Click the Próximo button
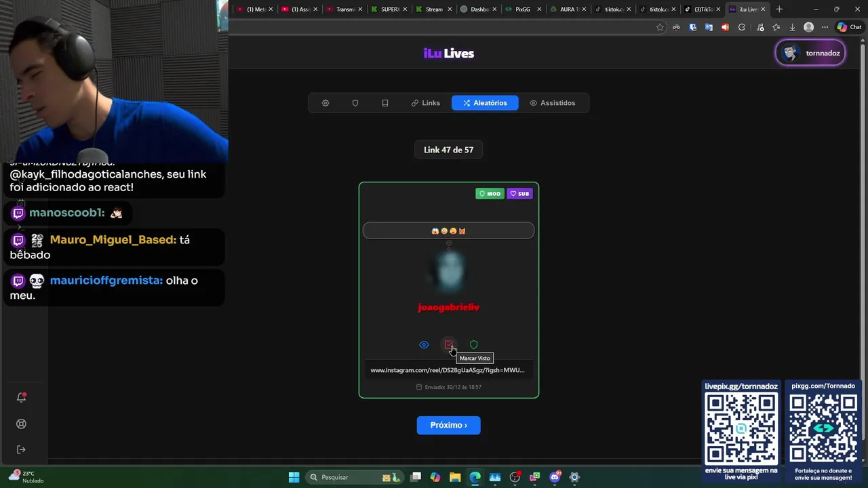The image size is (868, 488). (448, 425)
